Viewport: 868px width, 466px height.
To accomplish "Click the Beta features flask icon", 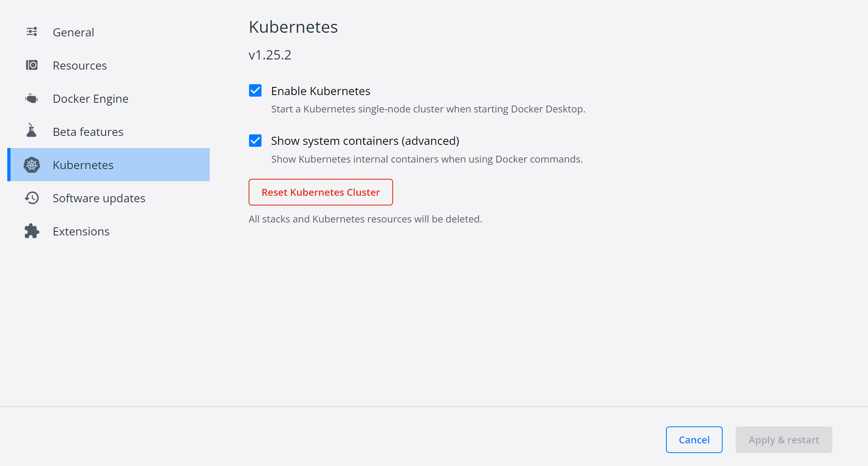I will 32,130.
